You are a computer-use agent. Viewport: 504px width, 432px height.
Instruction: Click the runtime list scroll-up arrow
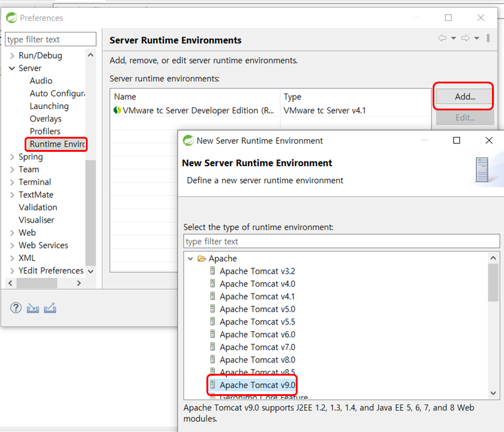tap(493, 258)
